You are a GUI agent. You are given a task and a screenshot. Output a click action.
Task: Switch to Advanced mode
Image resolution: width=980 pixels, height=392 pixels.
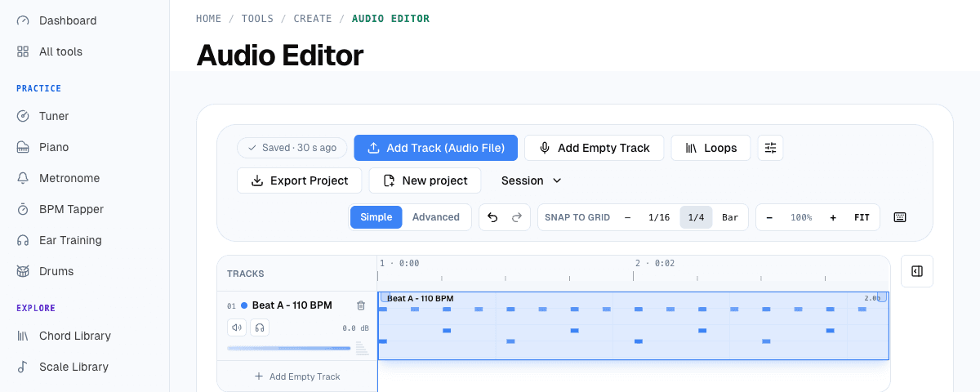(x=436, y=217)
